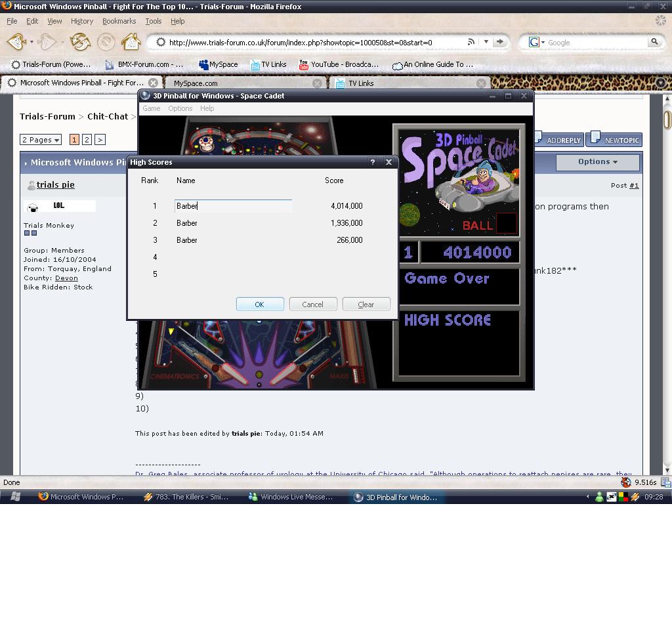672x630 pixels.
Task: Open the Back button history dropdown arrow
Action: [31, 42]
